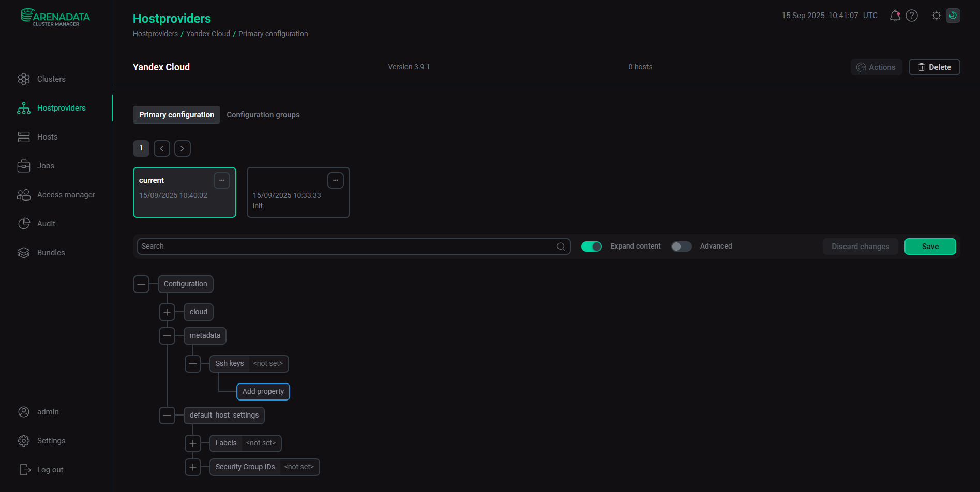Open the current configuration card menu
980x492 pixels.
(x=222, y=180)
